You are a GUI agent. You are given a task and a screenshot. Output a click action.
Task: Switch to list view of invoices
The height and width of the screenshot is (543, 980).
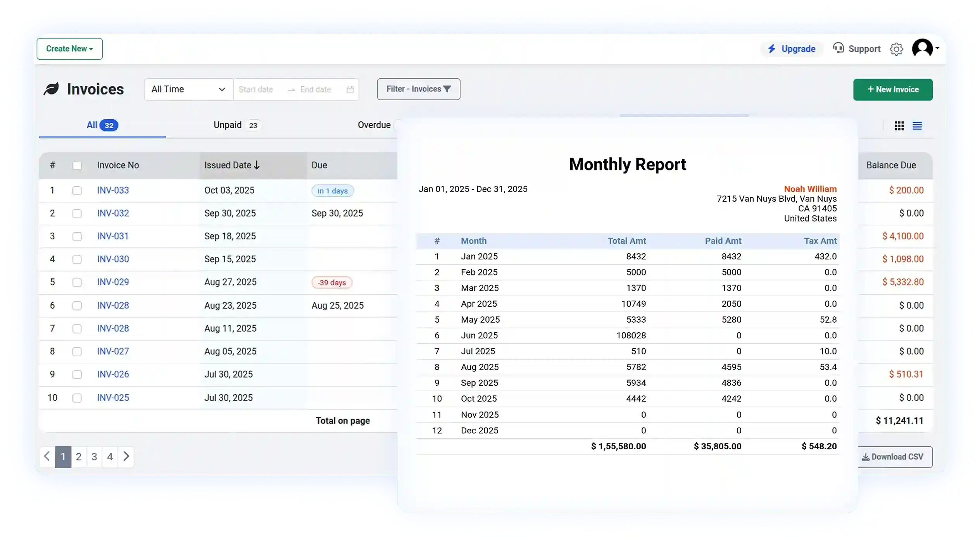[918, 125]
